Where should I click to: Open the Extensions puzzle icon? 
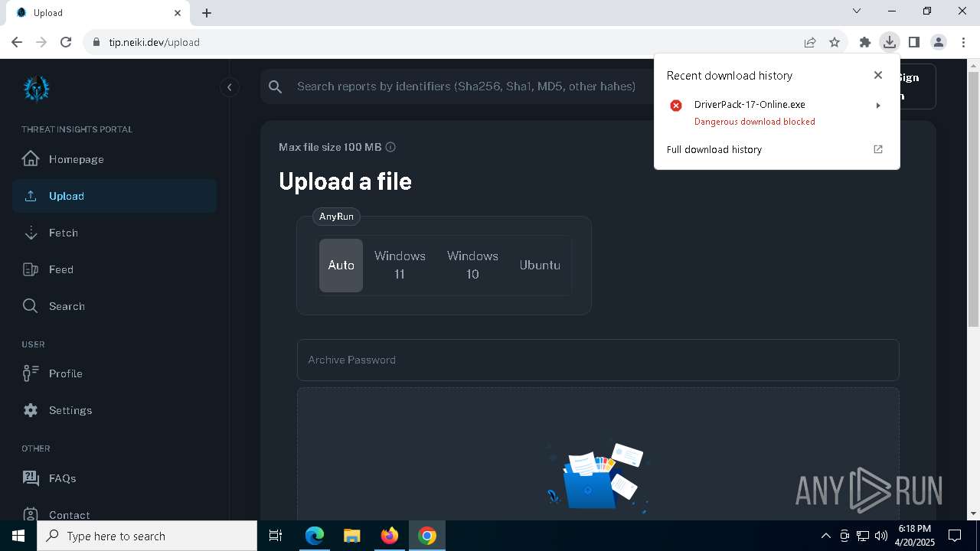click(x=865, y=42)
